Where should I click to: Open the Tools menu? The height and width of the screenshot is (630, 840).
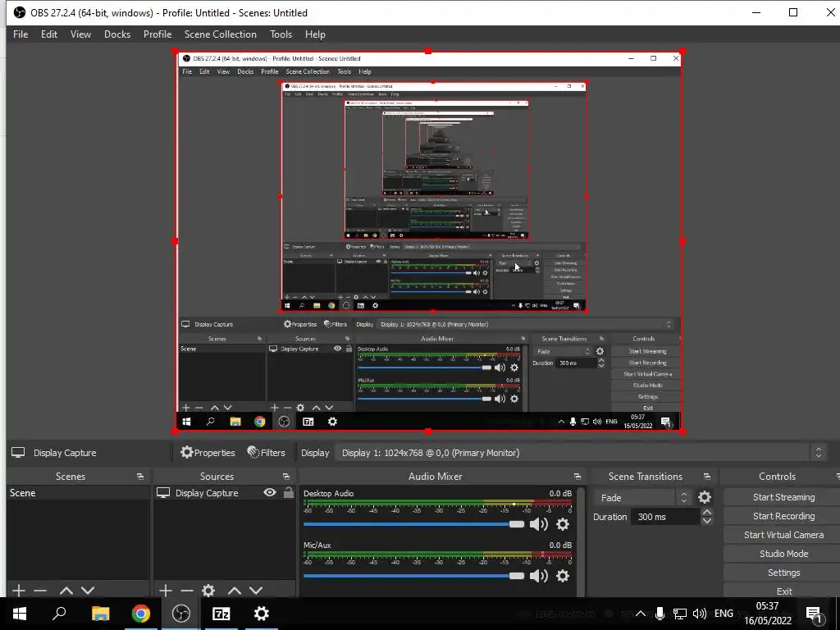[281, 34]
